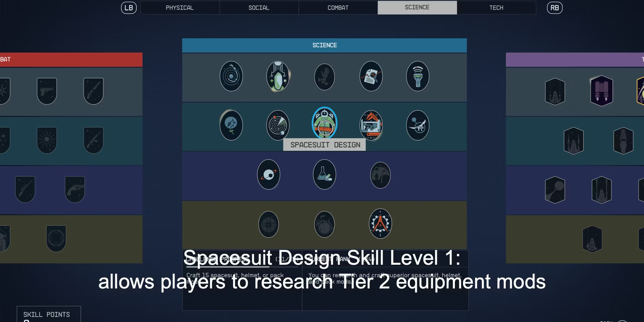Click the highlighted Spacesuit Design skill icon
Screen dimensions: 644x322
[324, 123]
